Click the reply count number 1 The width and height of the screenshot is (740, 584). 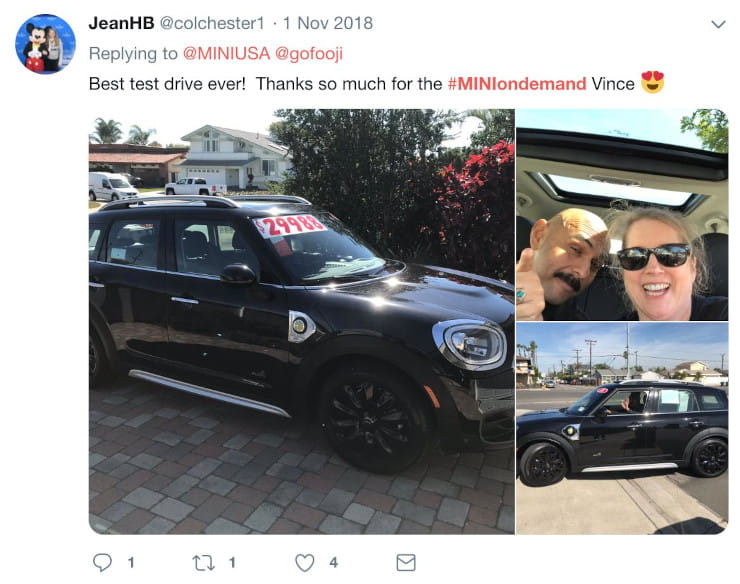131,563
